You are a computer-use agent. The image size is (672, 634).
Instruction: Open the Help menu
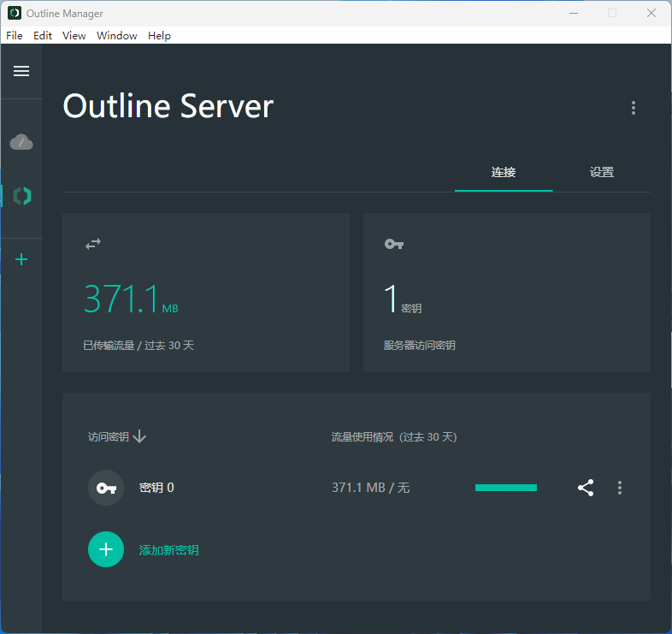(159, 35)
